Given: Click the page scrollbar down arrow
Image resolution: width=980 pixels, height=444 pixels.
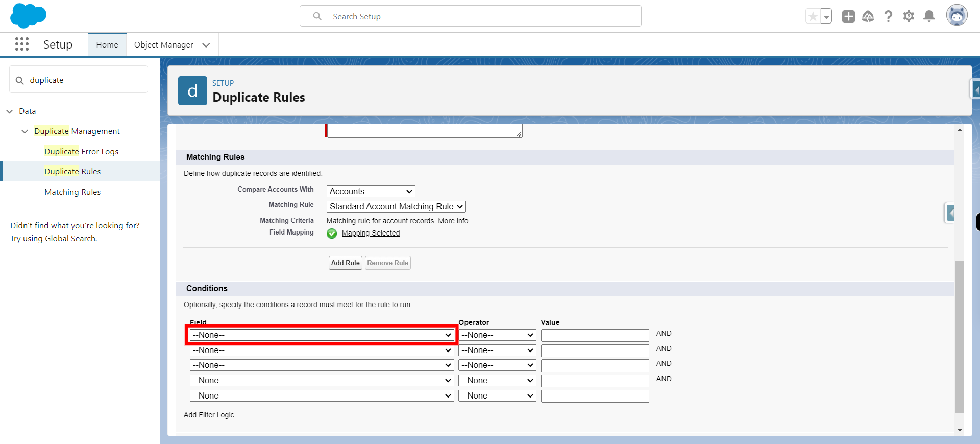Looking at the screenshot, I should pos(960,430).
